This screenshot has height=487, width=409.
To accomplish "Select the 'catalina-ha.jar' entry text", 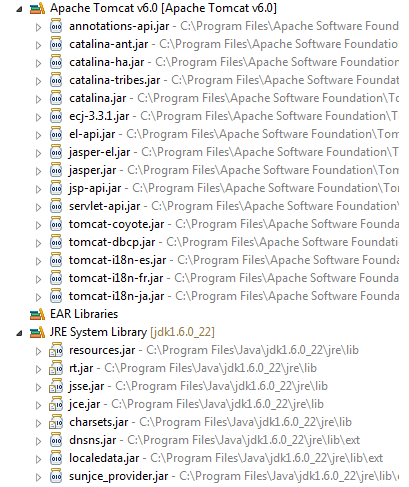I will [x=107, y=62].
